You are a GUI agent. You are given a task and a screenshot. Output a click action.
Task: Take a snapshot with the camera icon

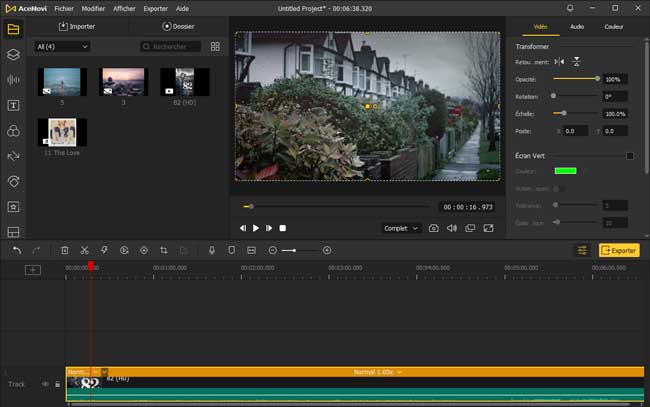[x=434, y=228]
